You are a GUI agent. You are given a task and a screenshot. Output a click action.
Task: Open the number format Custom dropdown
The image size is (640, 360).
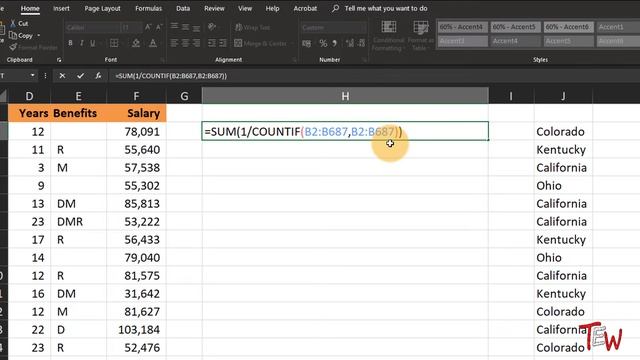tap(333, 27)
